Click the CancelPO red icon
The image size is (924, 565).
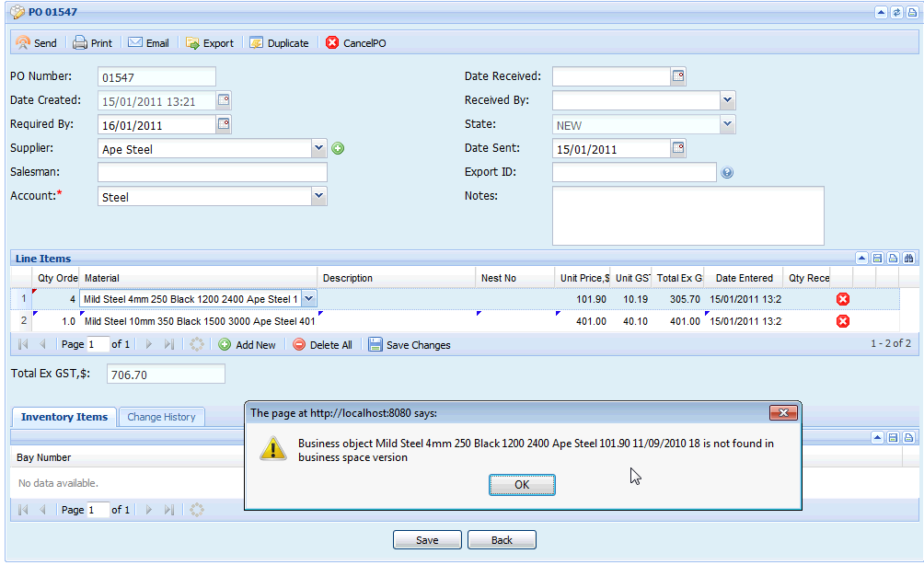332,43
